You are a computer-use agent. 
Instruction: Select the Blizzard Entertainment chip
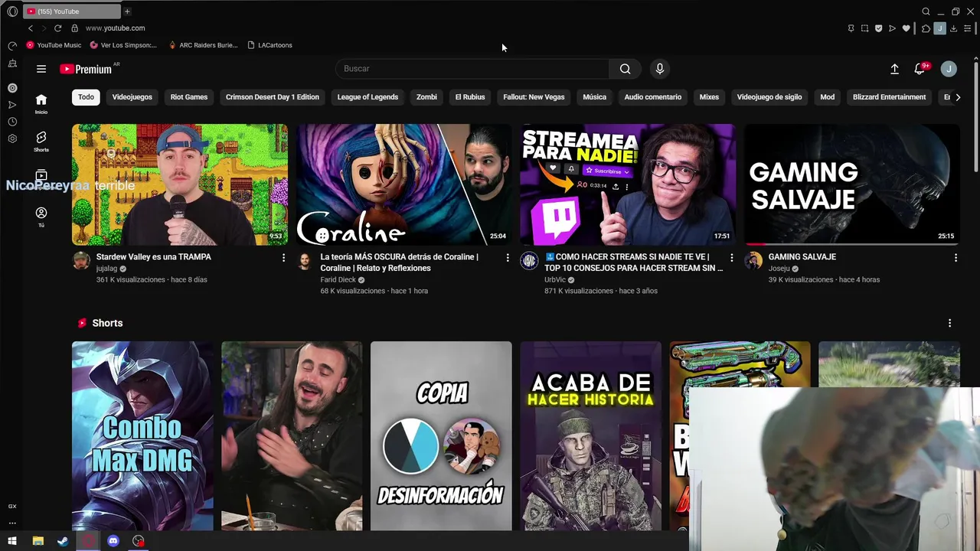pos(889,97)
